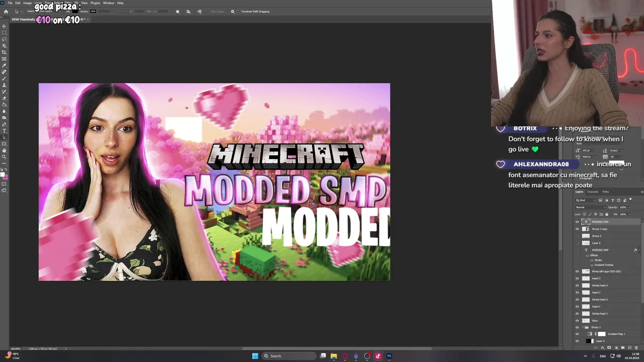Open the Normal blend mode dropdown

click(591, 207)
